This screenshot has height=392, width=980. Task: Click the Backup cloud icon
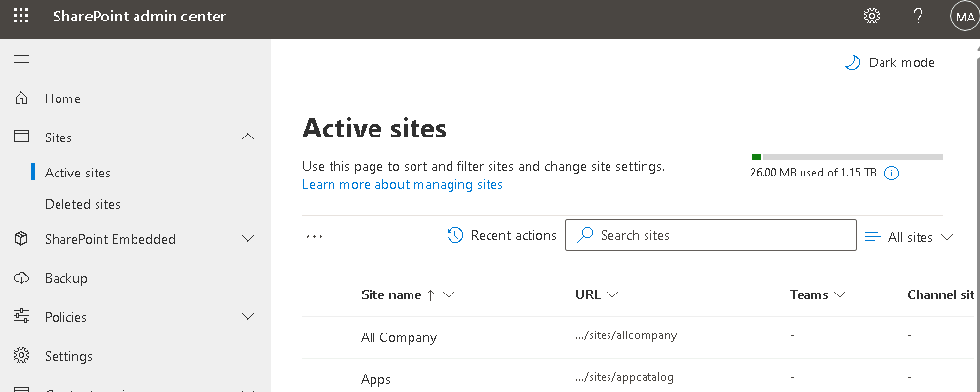tap(21, 278)
